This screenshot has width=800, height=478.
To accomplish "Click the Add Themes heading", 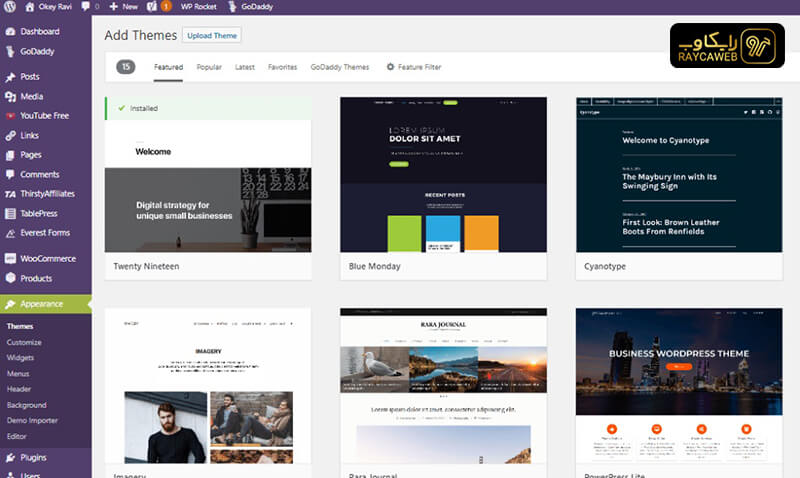I will click(141, 35).
